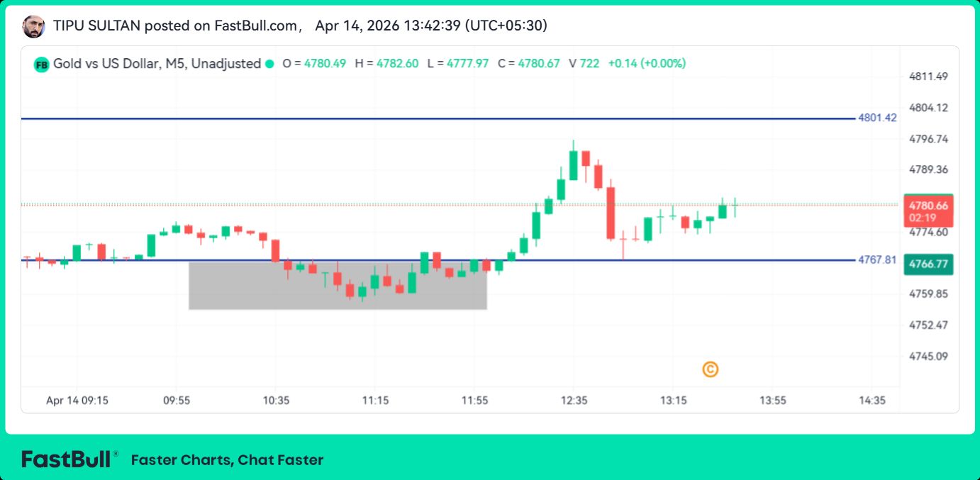Click the green status dot after Unadjusted
This screenshot has height=480, width=980.
click(269, 64)
